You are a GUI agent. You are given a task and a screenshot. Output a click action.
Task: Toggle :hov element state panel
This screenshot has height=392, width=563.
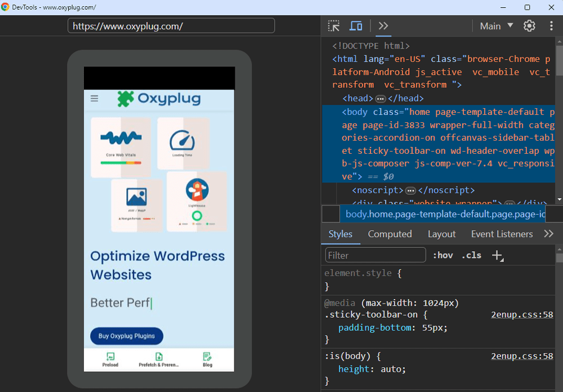443,255
